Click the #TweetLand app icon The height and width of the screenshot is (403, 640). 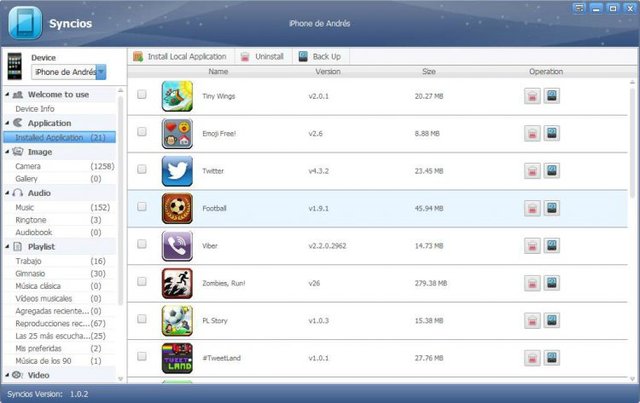pos(177,358)
